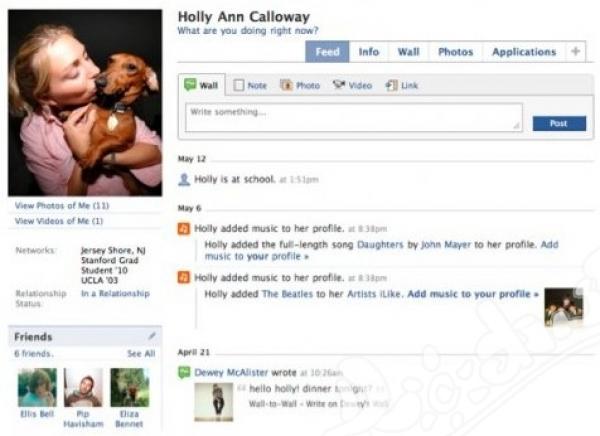Click 'See All' in the Friends box
The image size is (600, 436).
pyautogui.click(x=141, y=353)
